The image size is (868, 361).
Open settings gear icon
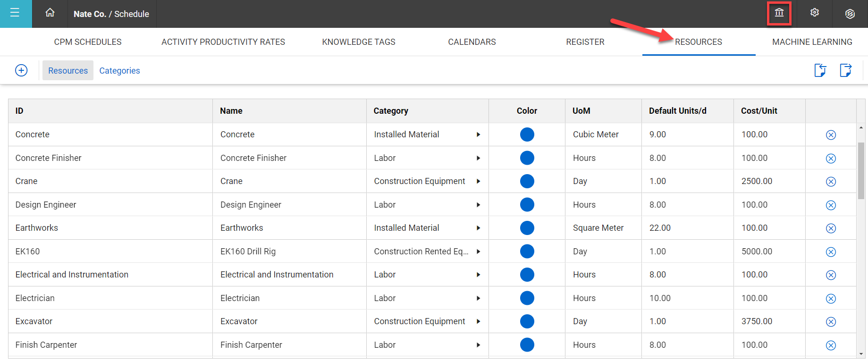(x=815, y=13)
